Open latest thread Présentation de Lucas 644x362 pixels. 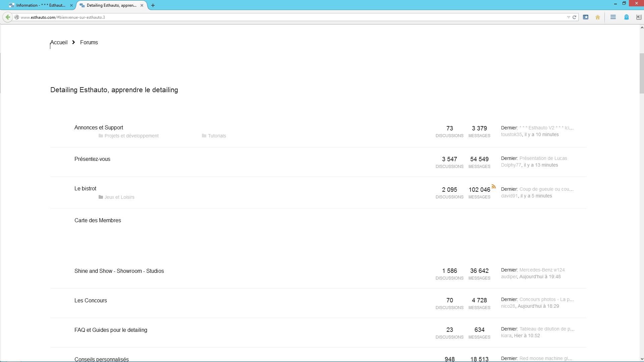click(x=543, y=158)
